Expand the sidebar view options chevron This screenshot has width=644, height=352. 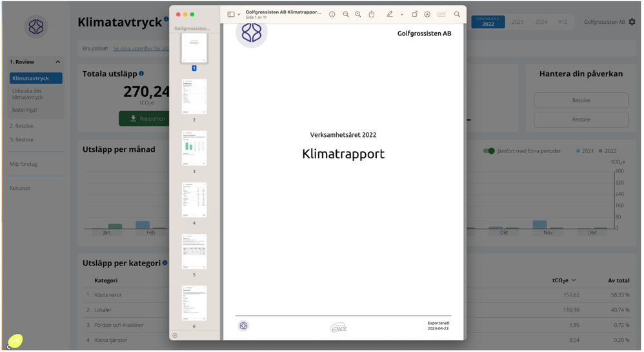click(x=239, y=14)
